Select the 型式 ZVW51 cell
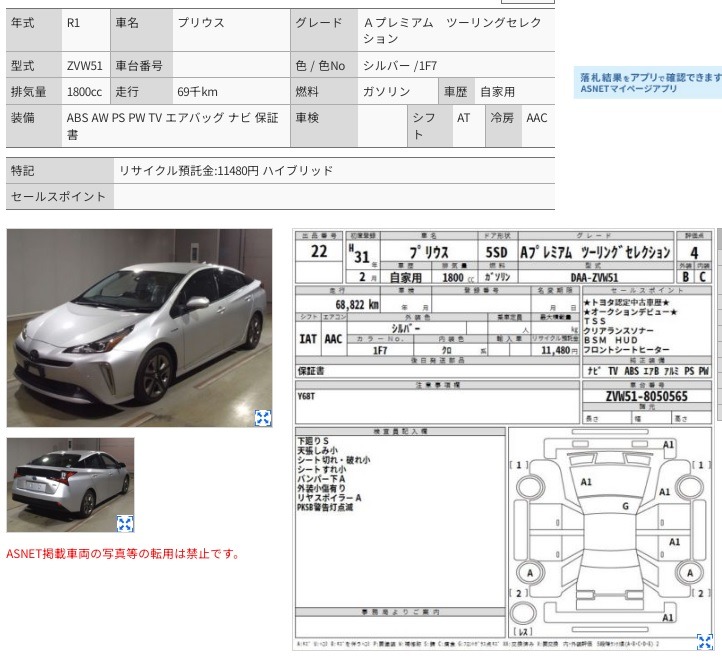Image resolution: width=722 pixels, height=661 pixels. 84,66
